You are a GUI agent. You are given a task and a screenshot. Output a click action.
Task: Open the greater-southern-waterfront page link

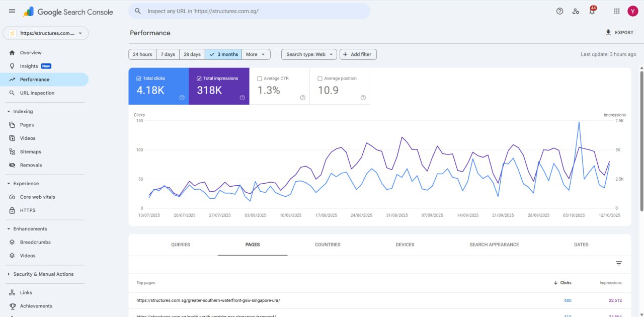207,300
